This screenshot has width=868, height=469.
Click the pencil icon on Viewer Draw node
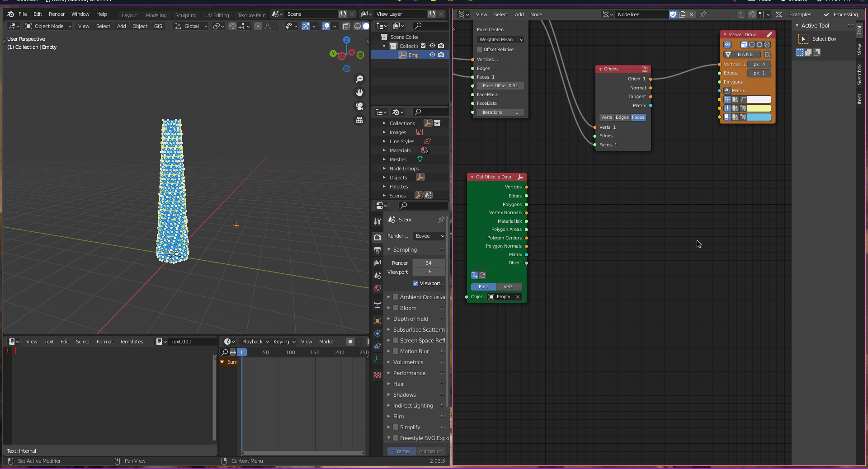(769, 34)
